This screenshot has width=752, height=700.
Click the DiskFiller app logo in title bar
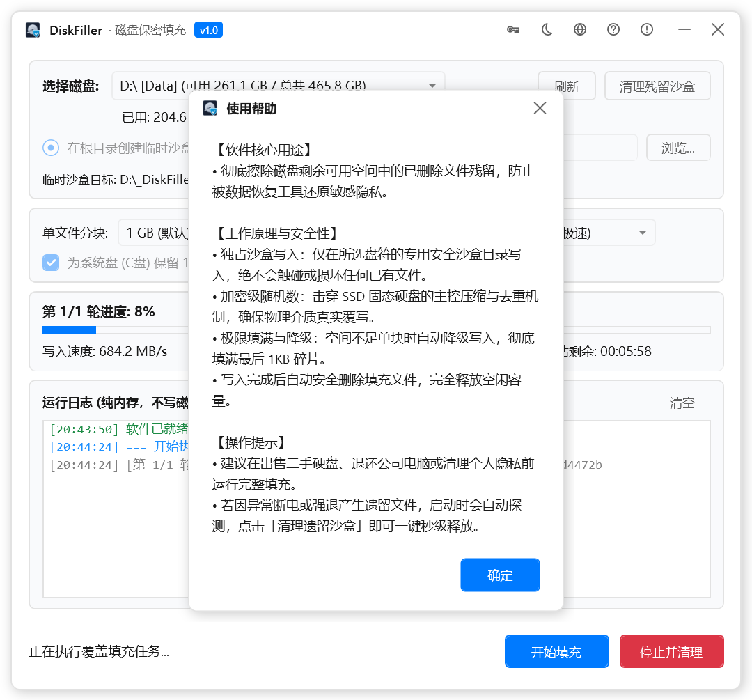coord(33,30)
